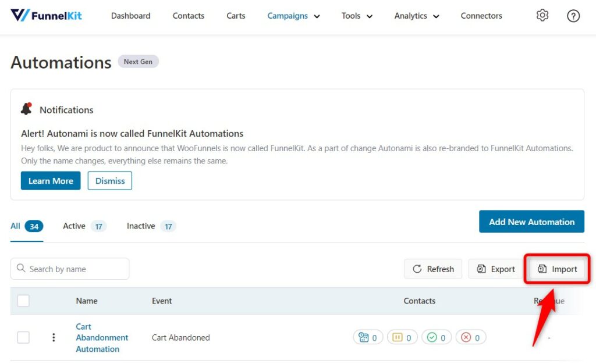Go to Dashboard in top navigation
This screenshot has height=364, width=596.
(131, 16)
